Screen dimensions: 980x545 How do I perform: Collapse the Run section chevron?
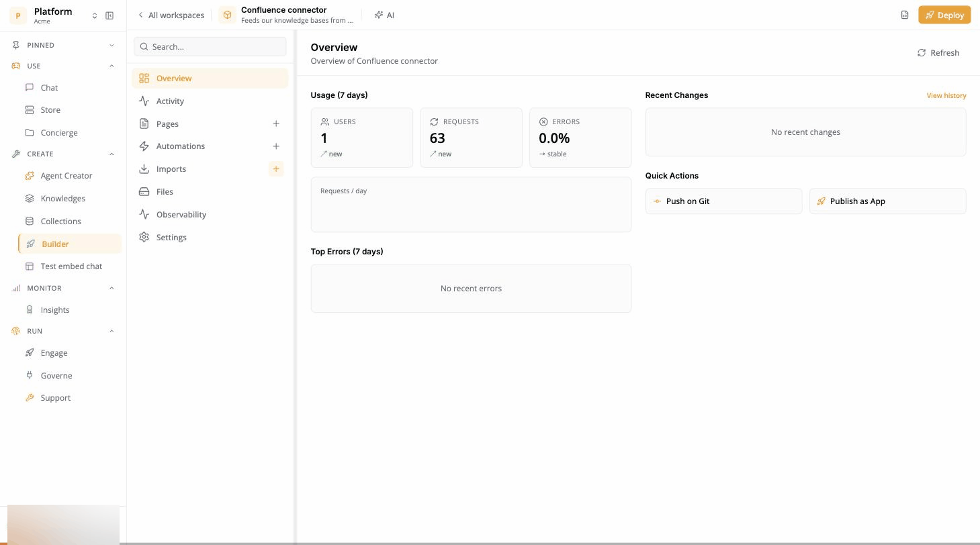[x=112, y=331]
